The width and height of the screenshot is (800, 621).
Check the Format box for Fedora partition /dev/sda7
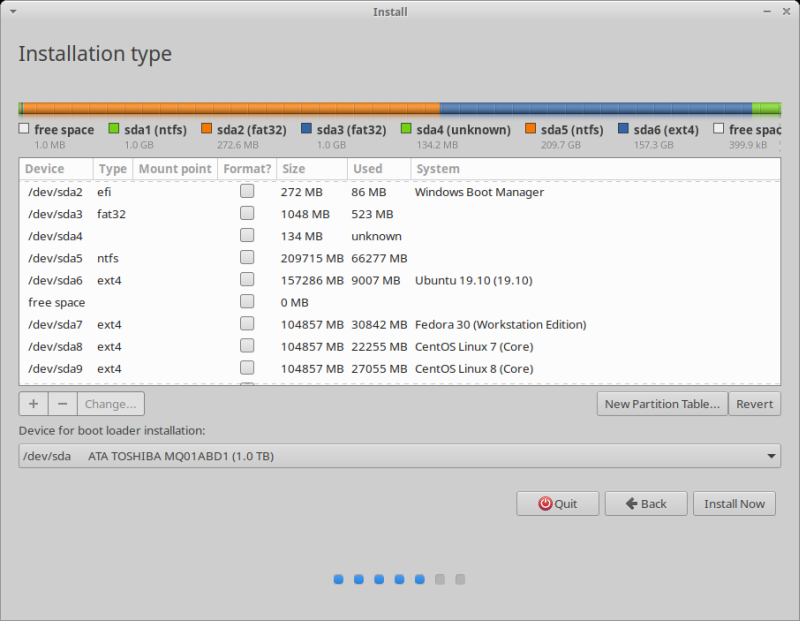coord(247,323)
